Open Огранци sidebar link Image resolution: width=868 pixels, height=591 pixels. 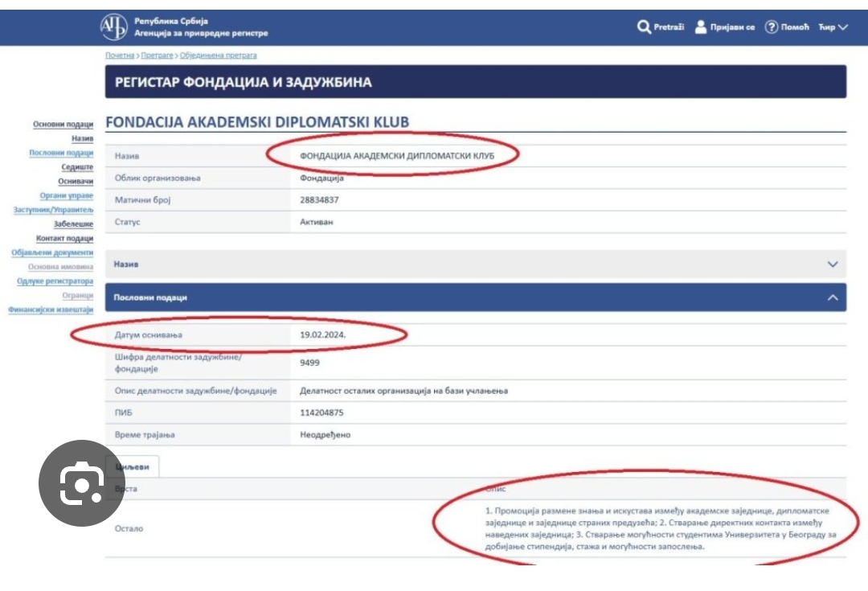click(x=78, y=295)
